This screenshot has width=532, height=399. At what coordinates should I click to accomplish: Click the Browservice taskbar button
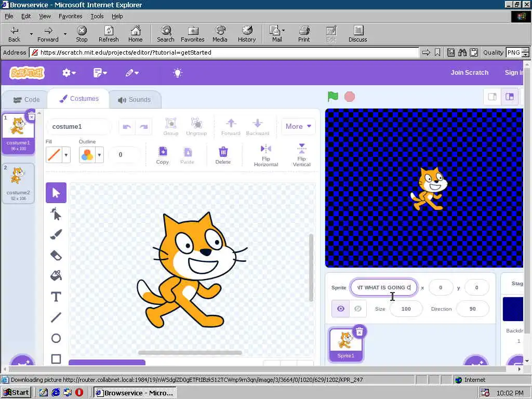click(135, 393)
